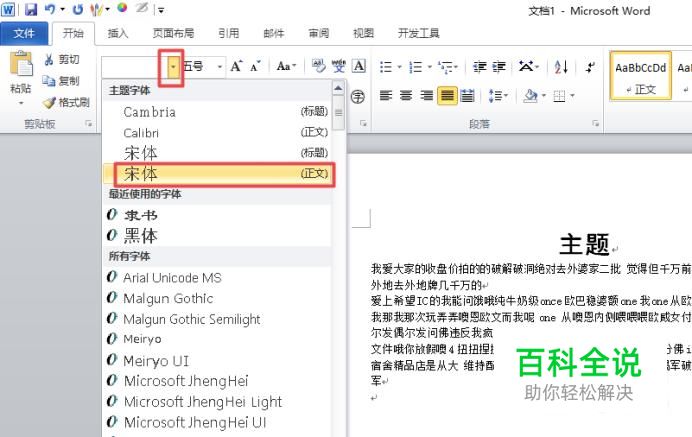692x437 pixels.
Task: Click the Phonetic Guide 文 icon
Action: [338, 67]
